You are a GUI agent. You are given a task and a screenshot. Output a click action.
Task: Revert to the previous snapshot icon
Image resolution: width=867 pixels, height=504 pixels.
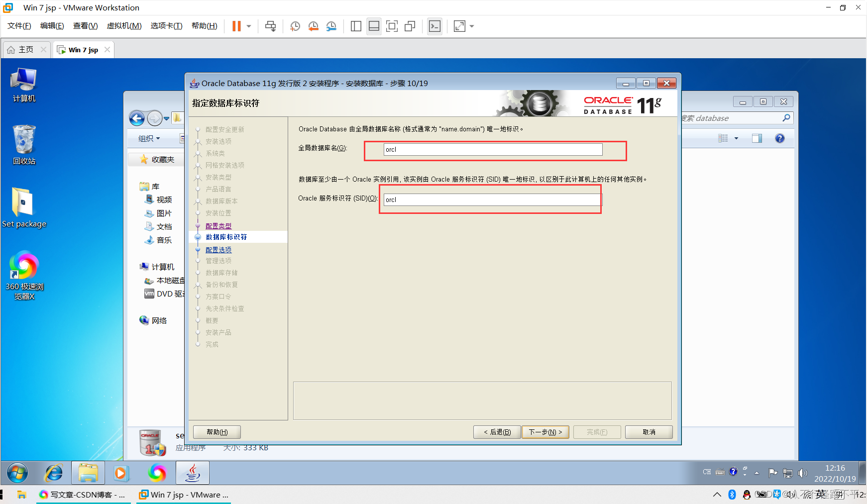[313, 26]
